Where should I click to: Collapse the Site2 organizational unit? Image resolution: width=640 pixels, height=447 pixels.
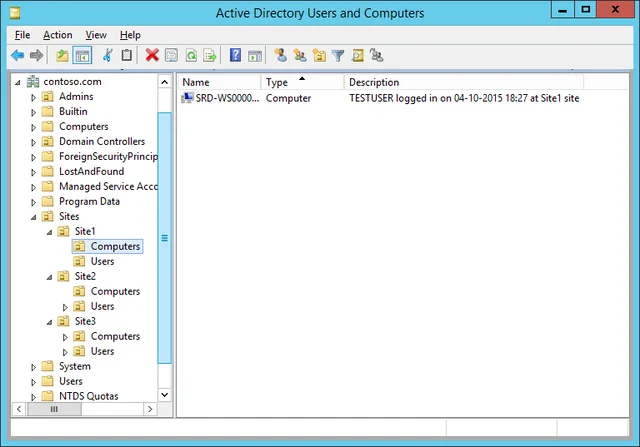point(49,277)
